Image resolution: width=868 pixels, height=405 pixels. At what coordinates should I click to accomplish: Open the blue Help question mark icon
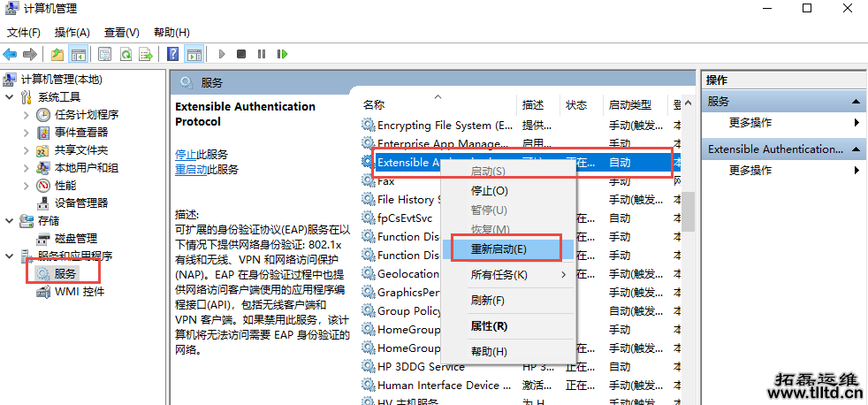[173, 54]
